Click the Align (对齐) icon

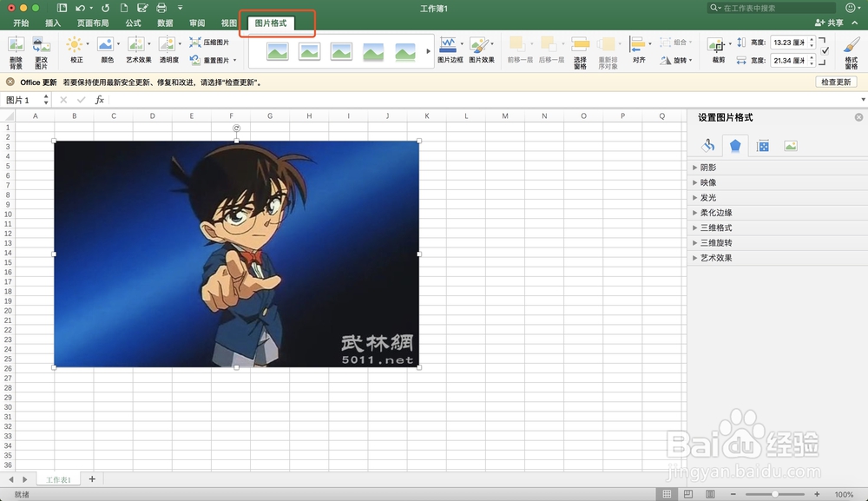pyautogui.click(x=638, y=44)
